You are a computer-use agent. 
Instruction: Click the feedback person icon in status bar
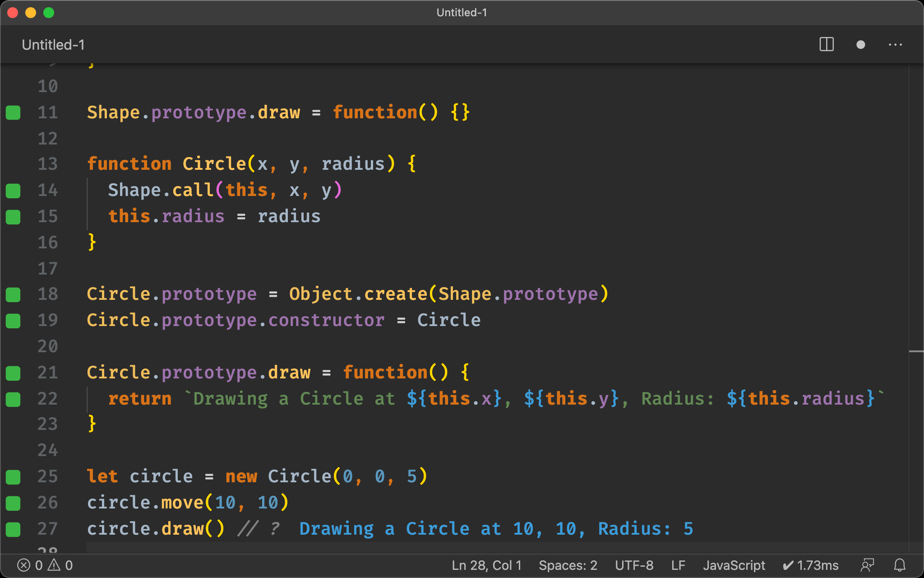tap(867, 565)
